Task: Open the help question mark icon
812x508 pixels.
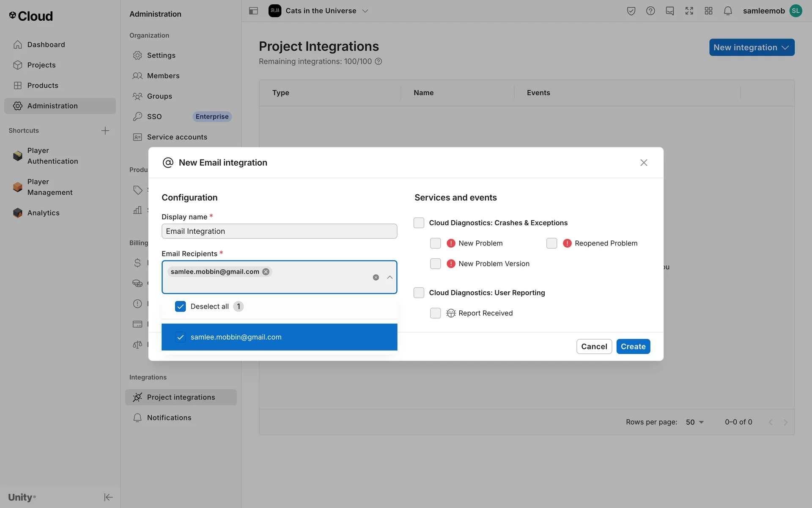Action: coord(650,11)
